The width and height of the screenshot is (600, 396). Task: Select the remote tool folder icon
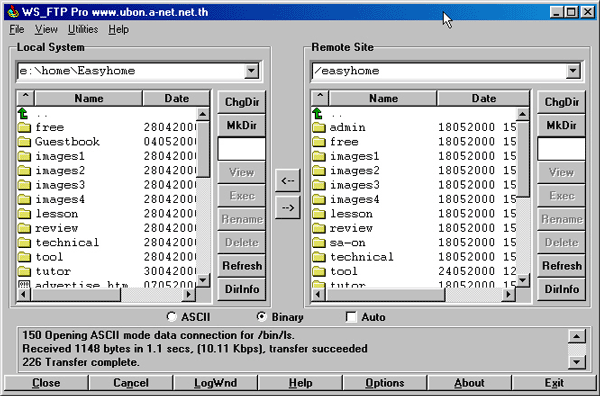point(318,272)
